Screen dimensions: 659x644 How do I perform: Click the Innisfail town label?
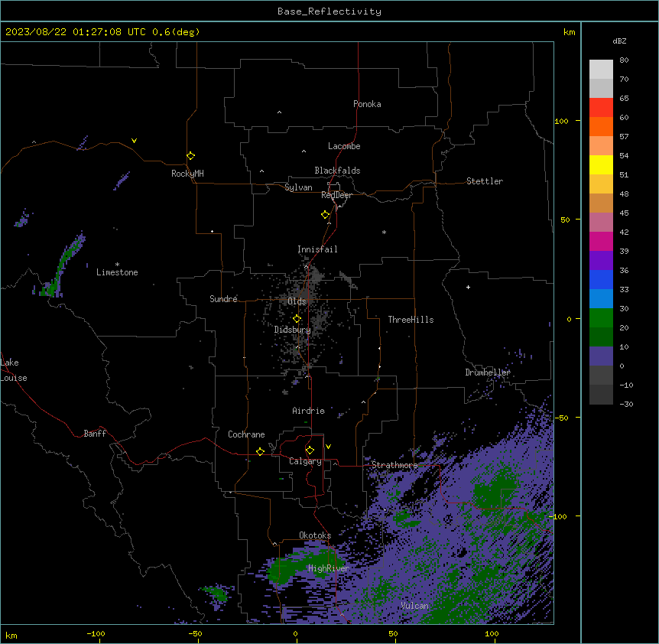pyautogui.click(x=317, y=249)
